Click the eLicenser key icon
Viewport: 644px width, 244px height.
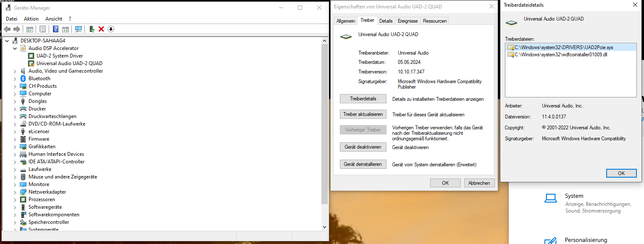(x=24, y=131)
